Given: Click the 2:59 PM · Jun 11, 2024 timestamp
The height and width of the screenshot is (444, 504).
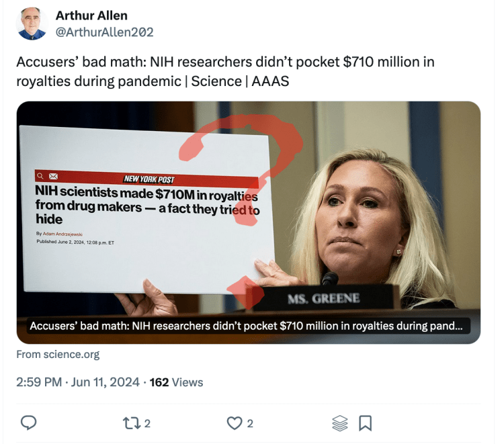Looking at the screenshot, I should [x=77, y=382].
